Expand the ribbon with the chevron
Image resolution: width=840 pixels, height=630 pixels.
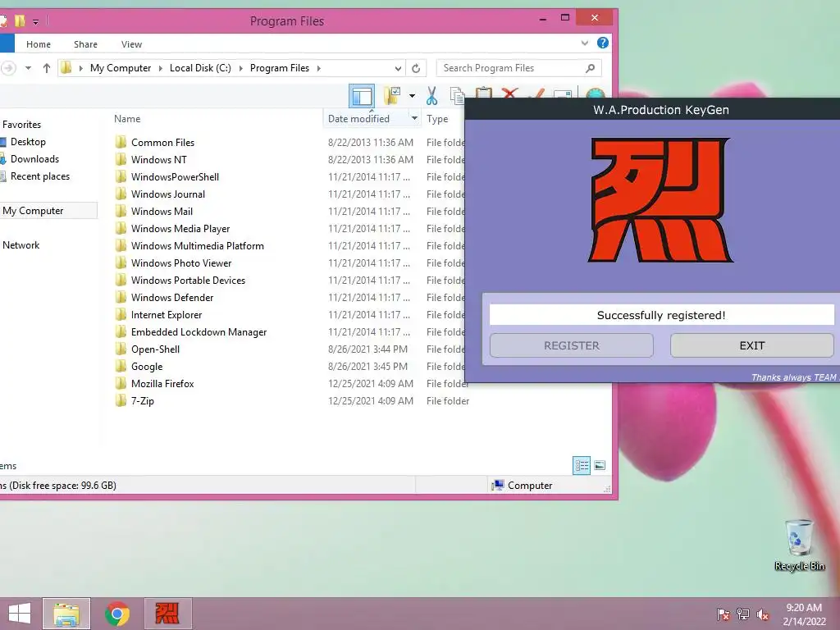[584, 43]
